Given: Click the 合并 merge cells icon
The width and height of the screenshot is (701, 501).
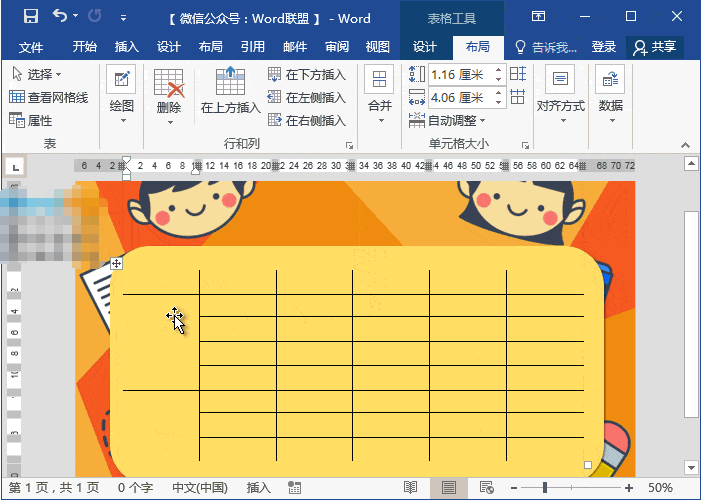Looking at the screenshot, I should click(x=379, y=80).
